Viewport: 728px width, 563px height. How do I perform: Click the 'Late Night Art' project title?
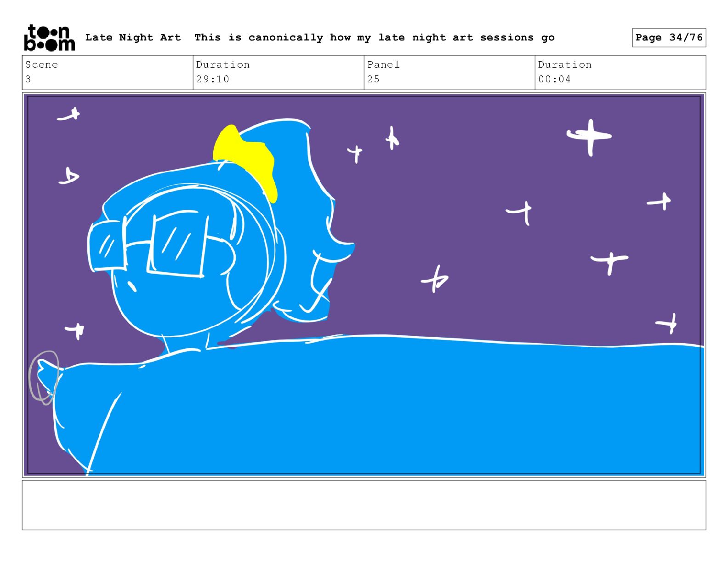coord(133,37)
